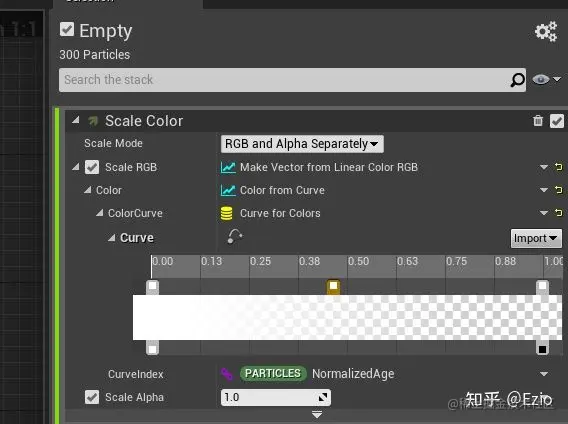Select the highlighted yellow gradient stop
568x424 pixels.
[x=333, y=286]
